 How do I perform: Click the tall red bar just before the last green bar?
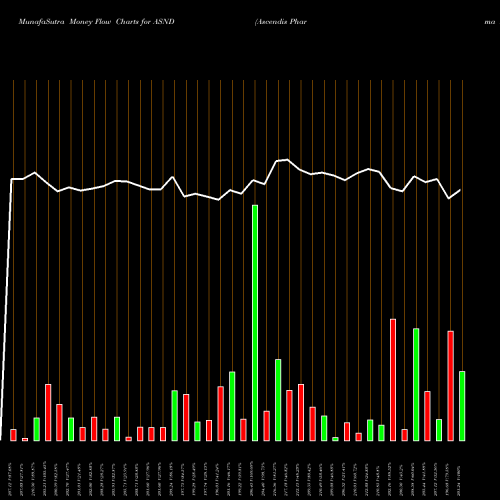coord(450,386)
